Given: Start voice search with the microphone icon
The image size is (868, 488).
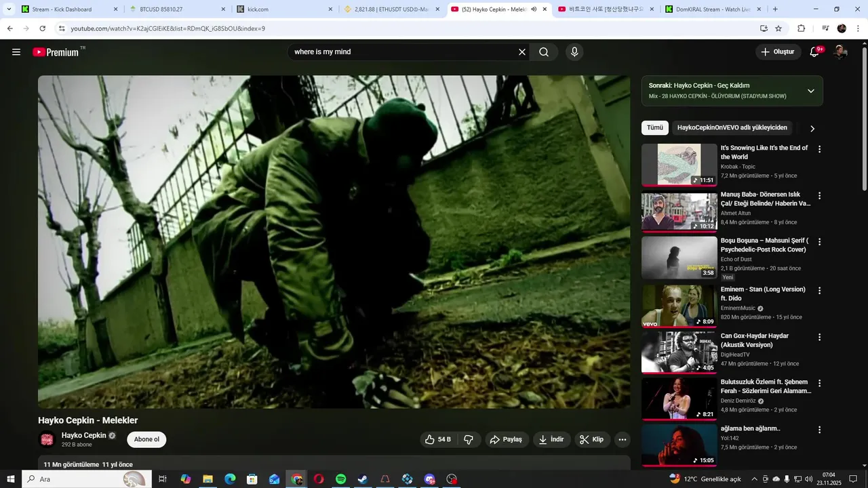Looking at the screenshot, I should coord(574,52).
